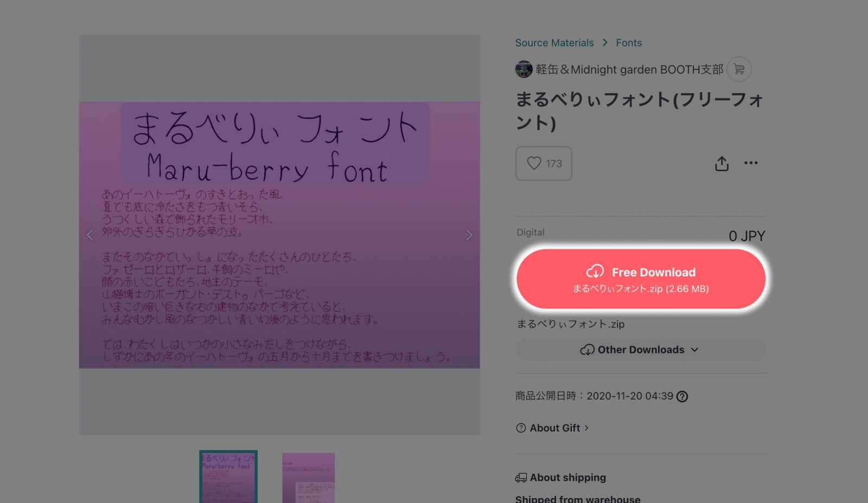Screen dimensions: 868x503
Task: Open the まるべりぃフォント.zip file link
Action: tap(570, 324)
